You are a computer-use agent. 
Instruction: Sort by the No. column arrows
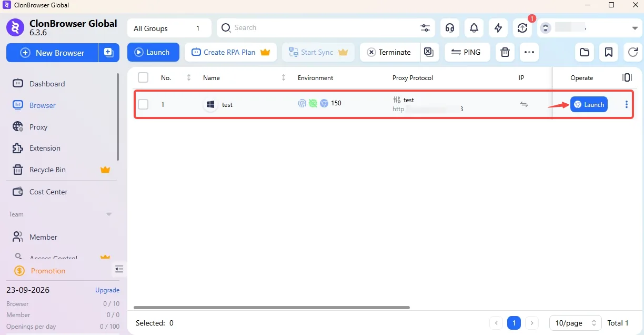click(189, 77)
